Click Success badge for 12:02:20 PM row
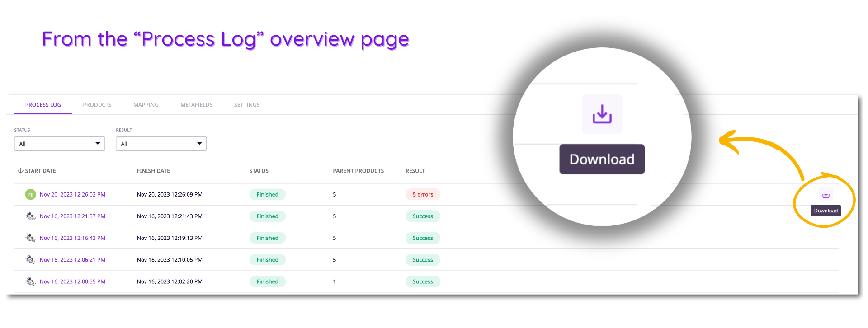The image size is (868, 328). (423, 281)
